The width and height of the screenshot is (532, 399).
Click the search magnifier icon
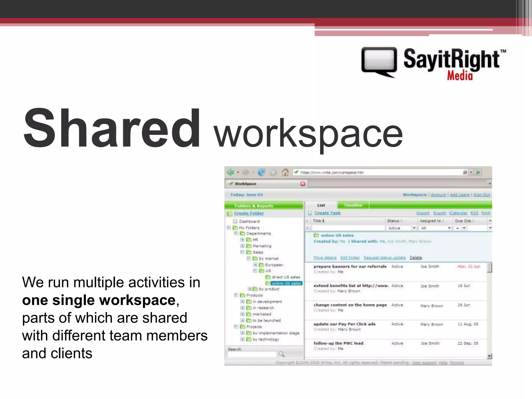[281, 354]
